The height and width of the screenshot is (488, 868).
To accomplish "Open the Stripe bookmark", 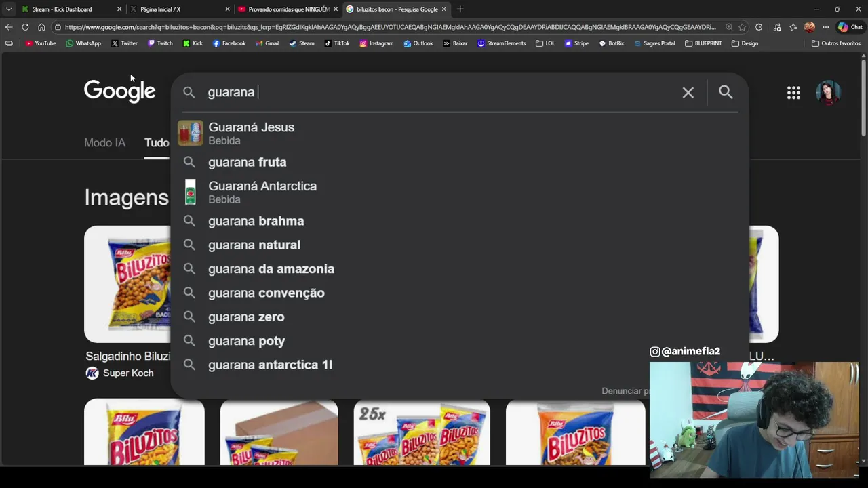I will point(576,43).
